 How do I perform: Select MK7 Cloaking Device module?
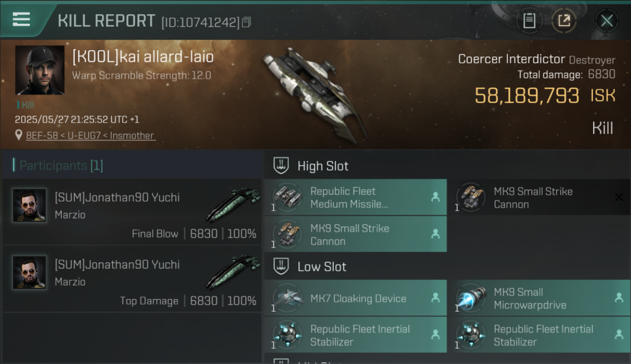tap(356, 298)
